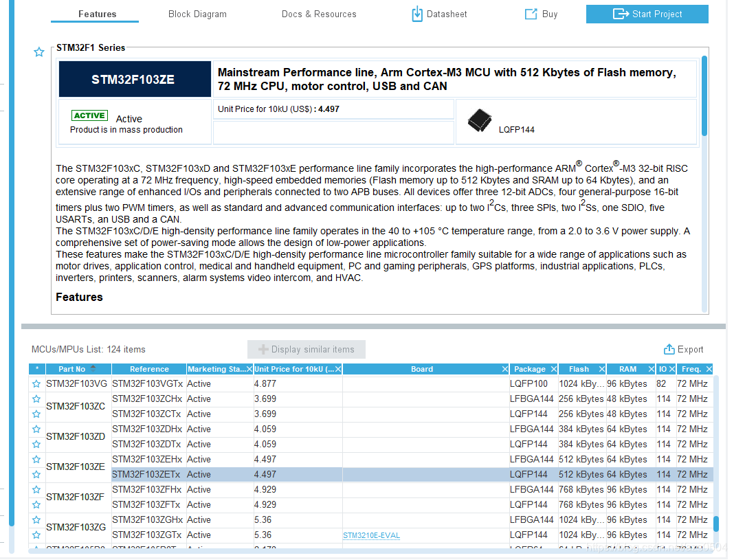Viewport: 734px width, 560px height.
Task: Star the STM32F103ZFTx row
Action: click(x=36, y=505)
